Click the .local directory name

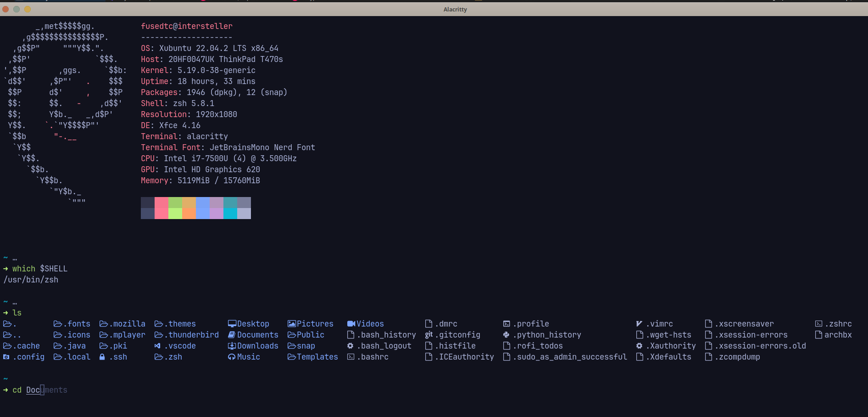coord(77,357)
